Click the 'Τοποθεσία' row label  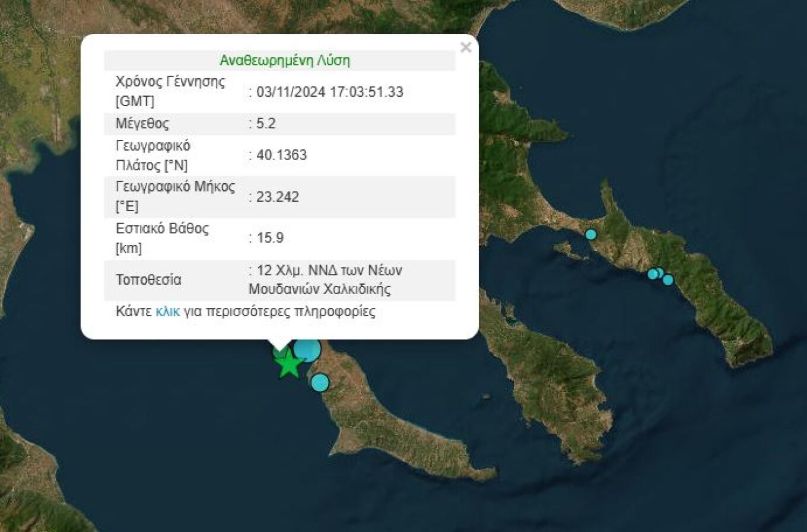pyautogui.click(x=148, y=279)
